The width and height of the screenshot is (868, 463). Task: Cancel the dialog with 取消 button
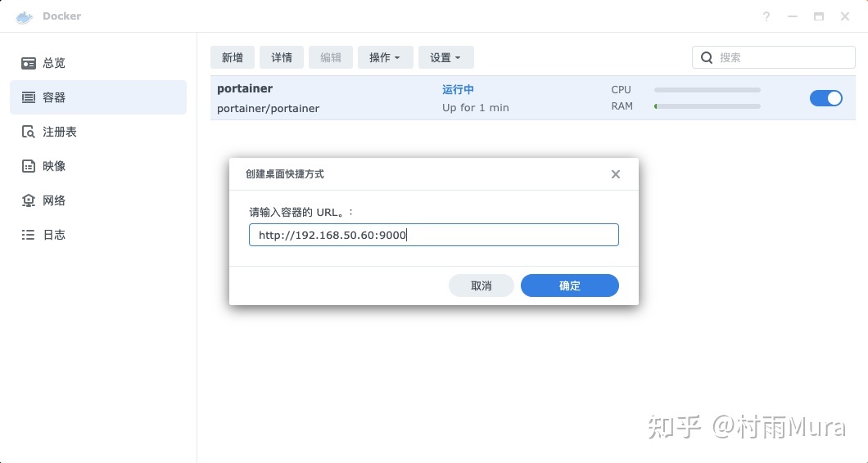481,285
